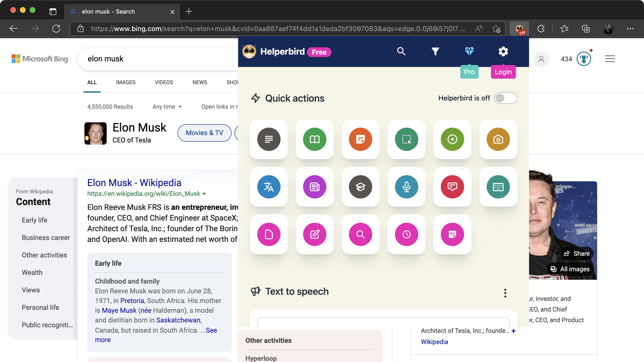Click the Share button on the photo
The width and height of the screenshot is (644, 362).
pos(576,254)
